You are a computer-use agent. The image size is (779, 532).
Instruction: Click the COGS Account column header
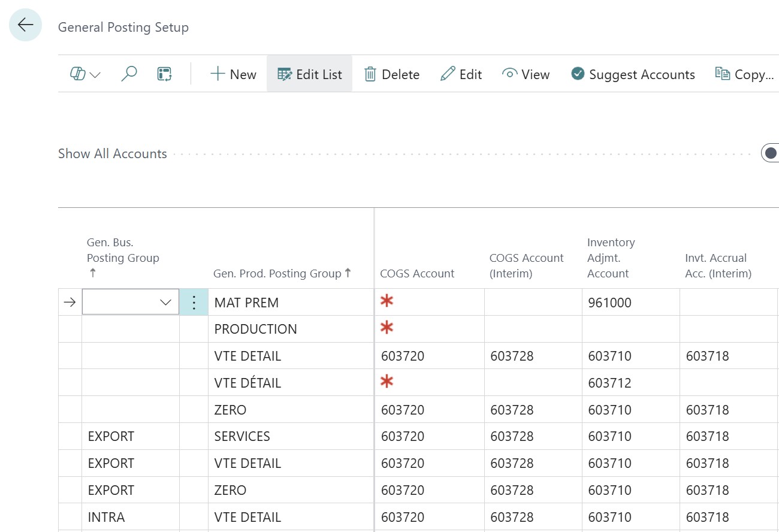pyautogui.click(x=417, y=274)
